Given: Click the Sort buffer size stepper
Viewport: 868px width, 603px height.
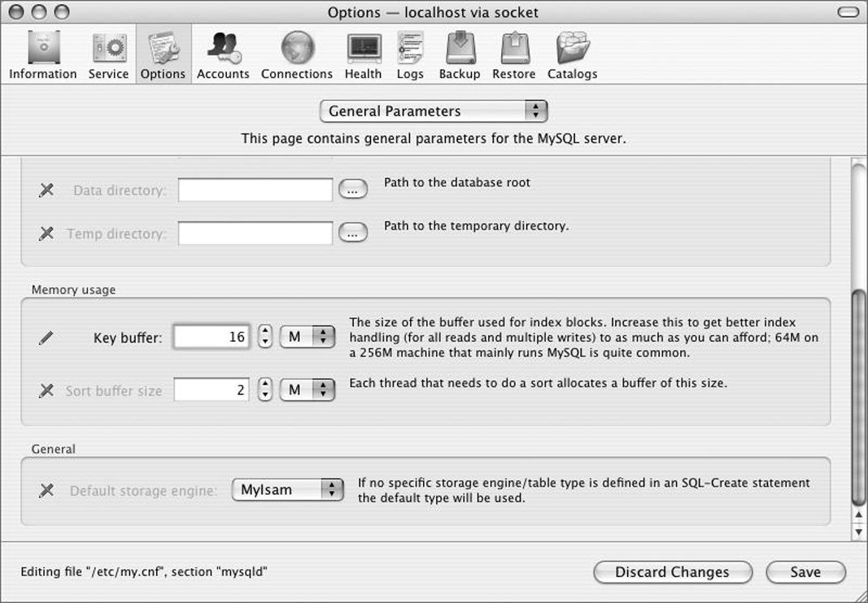Looking at the screenshot, I should point(265,389).
